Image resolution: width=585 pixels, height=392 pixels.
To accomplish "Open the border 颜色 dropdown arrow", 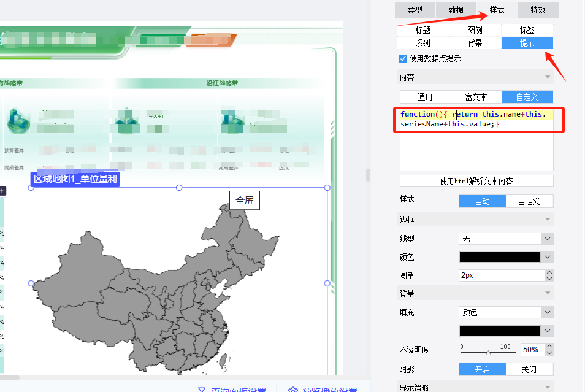I will click(548, 257).
